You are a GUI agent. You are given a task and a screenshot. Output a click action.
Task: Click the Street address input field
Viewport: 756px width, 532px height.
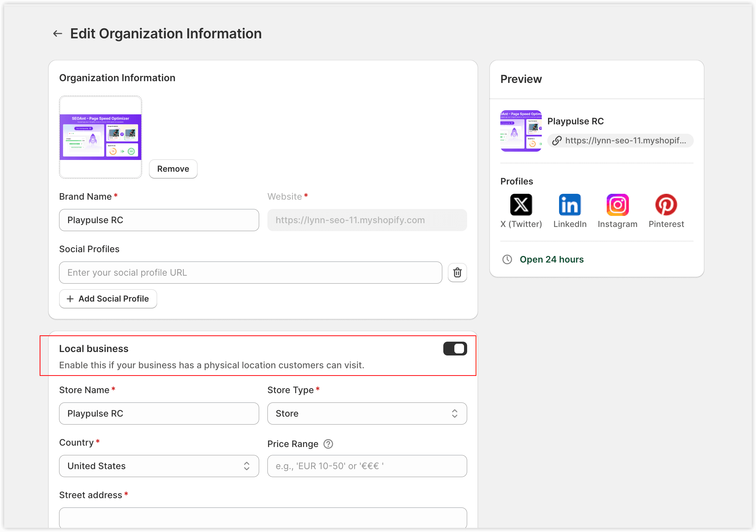[x=263, y=517]
